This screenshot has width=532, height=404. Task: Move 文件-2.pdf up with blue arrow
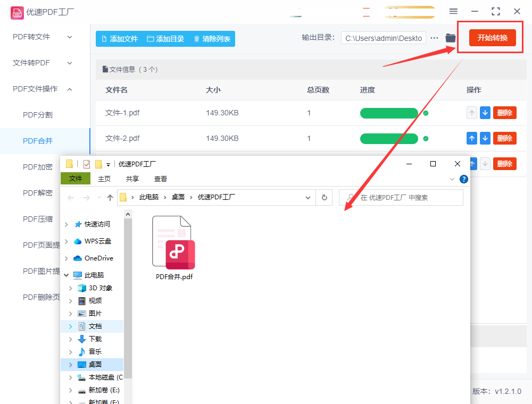click(x=471, y=138)
